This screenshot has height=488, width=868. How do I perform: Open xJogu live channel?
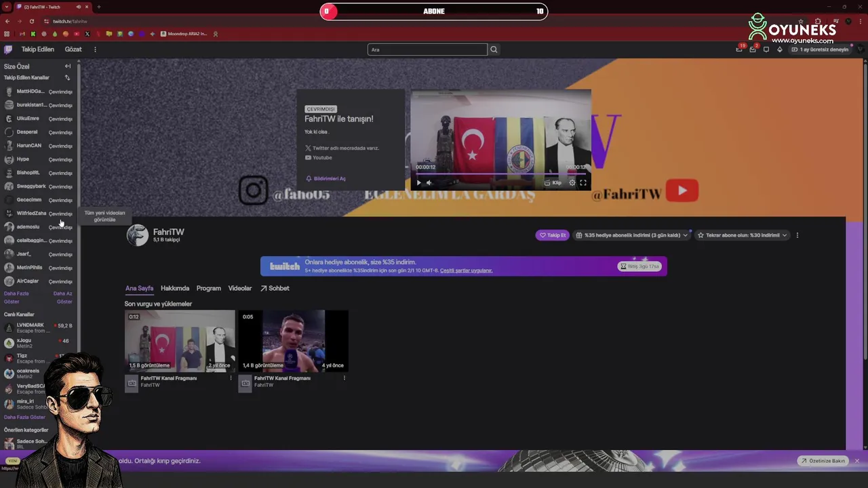click(x=38, y=343)
